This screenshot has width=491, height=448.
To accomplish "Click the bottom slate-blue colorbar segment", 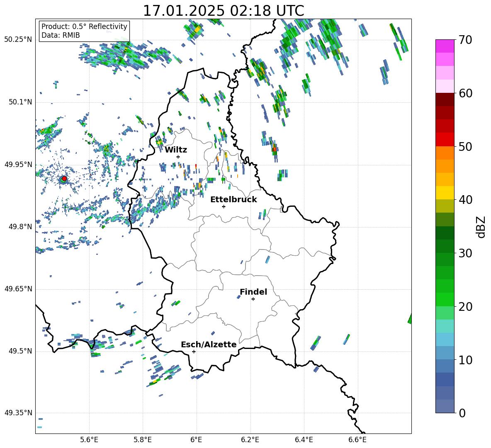I will pyautogui.click(x=445, y=406).
